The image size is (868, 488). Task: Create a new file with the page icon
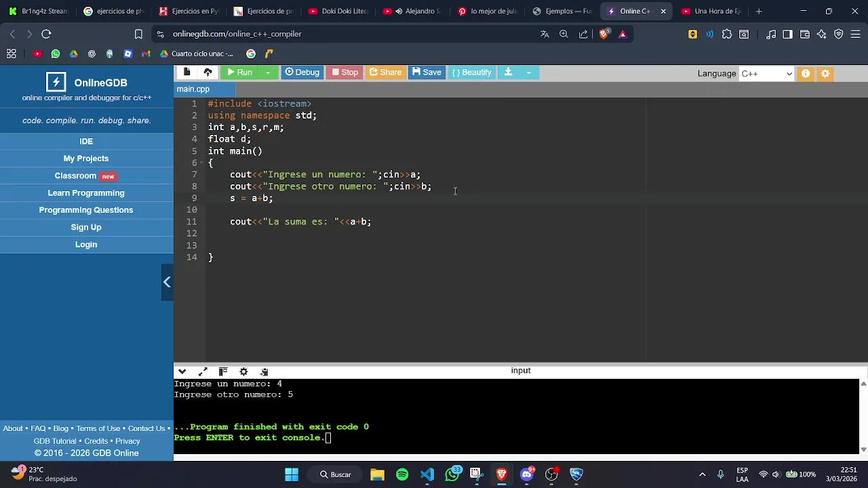(186, 73)
